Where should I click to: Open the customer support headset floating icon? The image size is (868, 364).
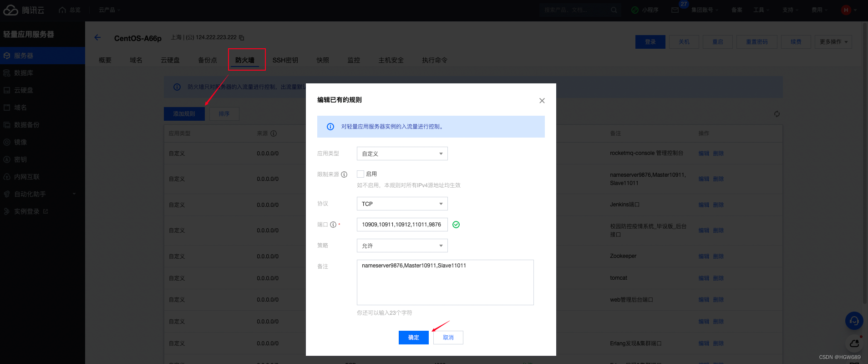click(x=854, y=321)
